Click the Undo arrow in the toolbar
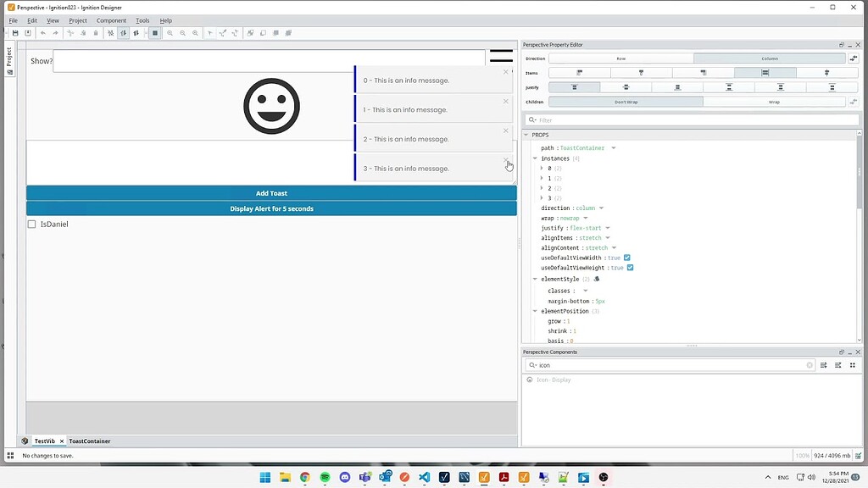 click(x=43, y=33)
